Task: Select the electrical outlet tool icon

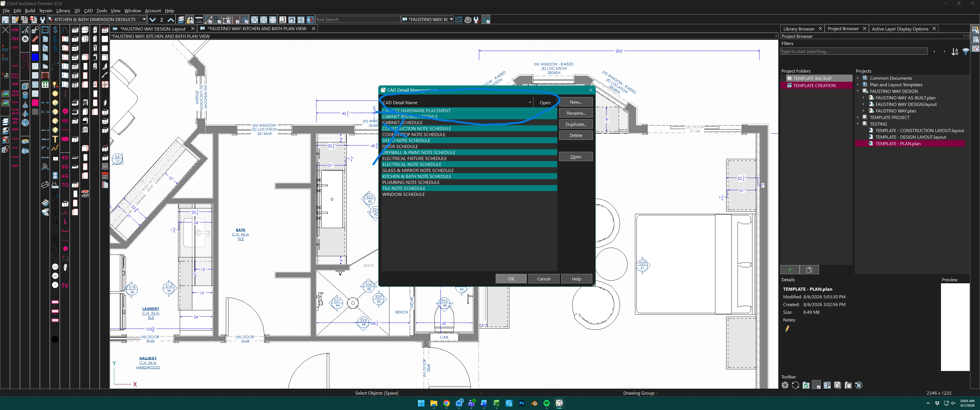Action: pos(55,176)
